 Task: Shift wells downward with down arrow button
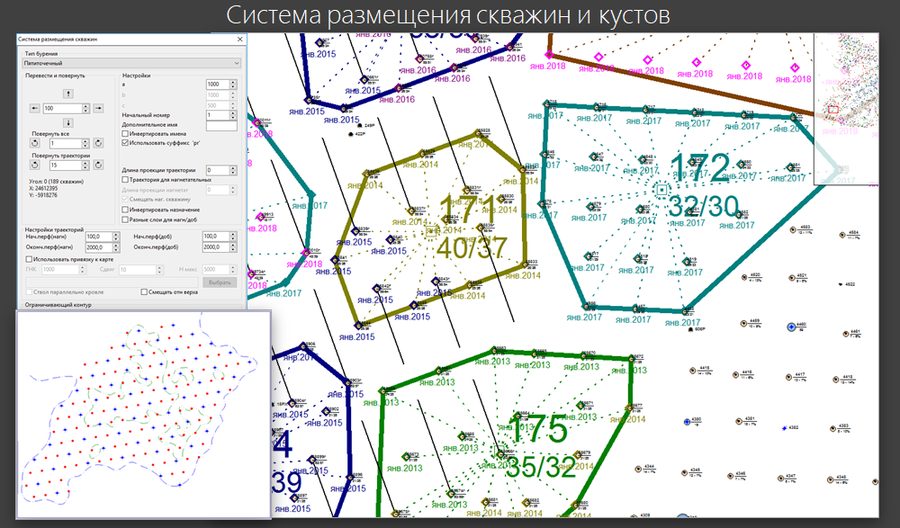click(68, 123)
